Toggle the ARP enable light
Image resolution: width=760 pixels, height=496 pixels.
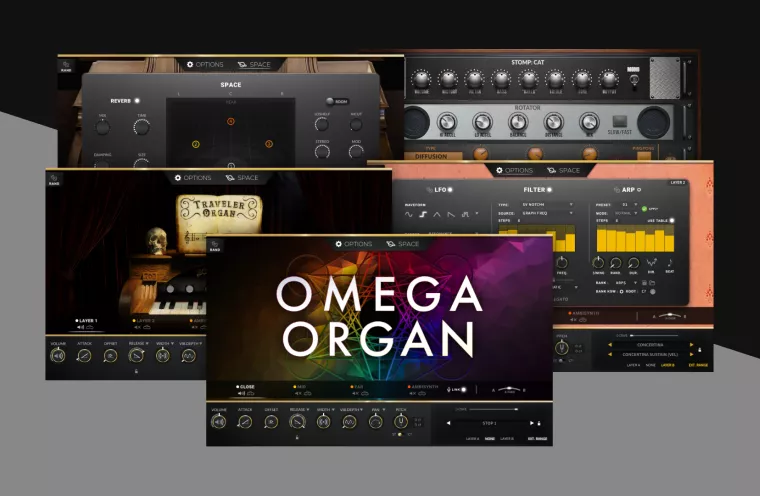(x=639, y=190)
